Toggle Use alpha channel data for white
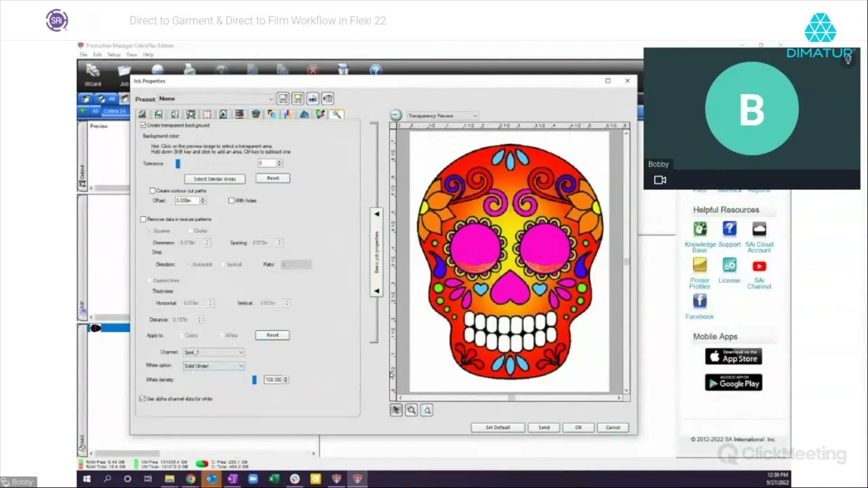 (x=142, y=399)
